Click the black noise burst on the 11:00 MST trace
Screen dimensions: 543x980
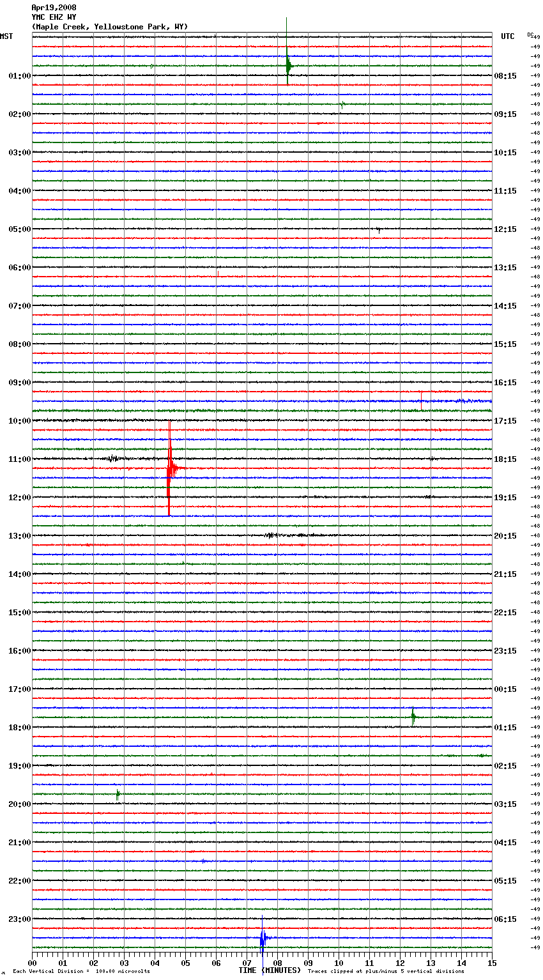pos(113,458)
